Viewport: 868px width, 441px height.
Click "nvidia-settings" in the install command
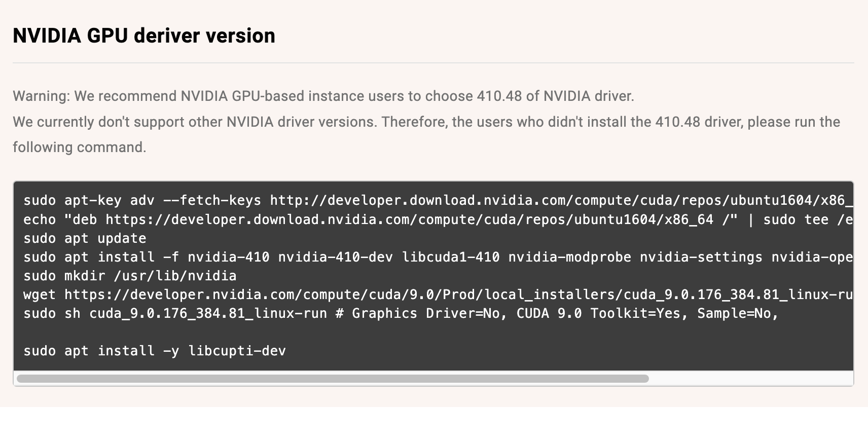point(701,257)
